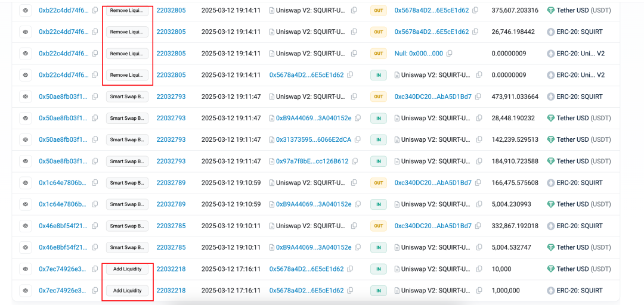644x305 pixels.
Task: Open 0xB9A44069...3A040152e in the 5,004.230993 row
Action: (314, 204)
